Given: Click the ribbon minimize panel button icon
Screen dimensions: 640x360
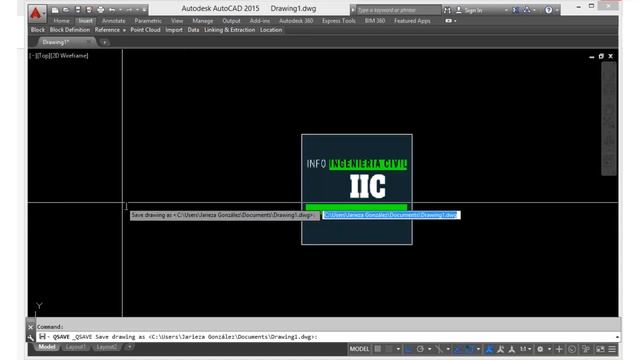Looking at the screenshot, I should click(448, 21).
